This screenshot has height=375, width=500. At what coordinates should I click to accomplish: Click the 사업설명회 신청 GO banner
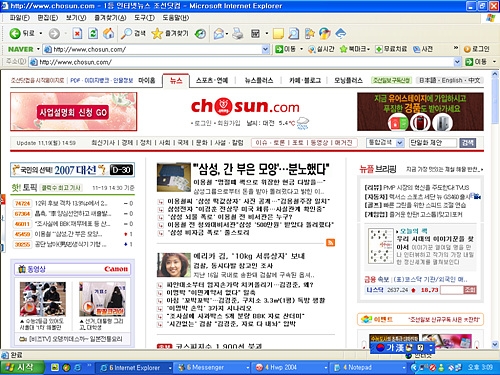click(x=74, y=112)
